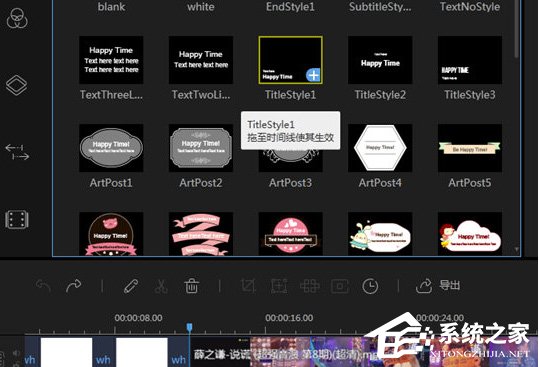Mute the track with the speaker icon
Image resolution: width=539 pixels, height=367 pixels.
[x=16, y=353]
